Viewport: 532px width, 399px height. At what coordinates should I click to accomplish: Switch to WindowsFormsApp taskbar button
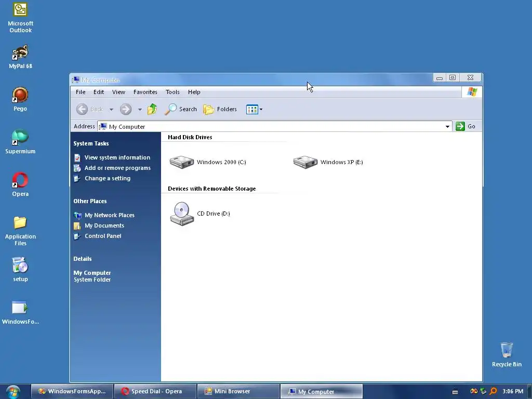pos(72,392)
